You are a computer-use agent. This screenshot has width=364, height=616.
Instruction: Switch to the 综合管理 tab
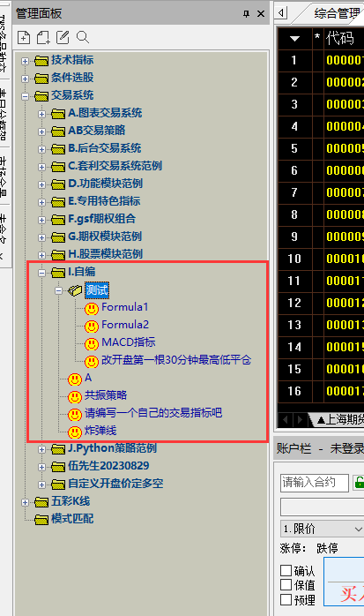point(337,13)
